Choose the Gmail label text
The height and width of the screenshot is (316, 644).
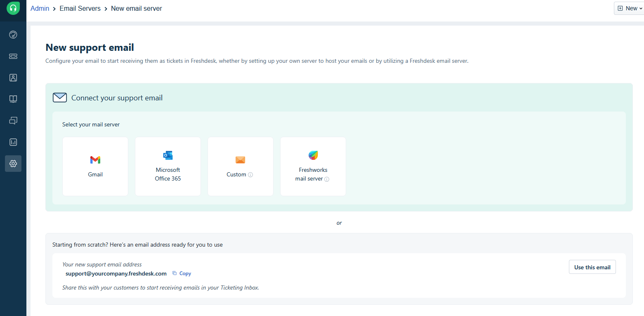(x=95, y=174)
